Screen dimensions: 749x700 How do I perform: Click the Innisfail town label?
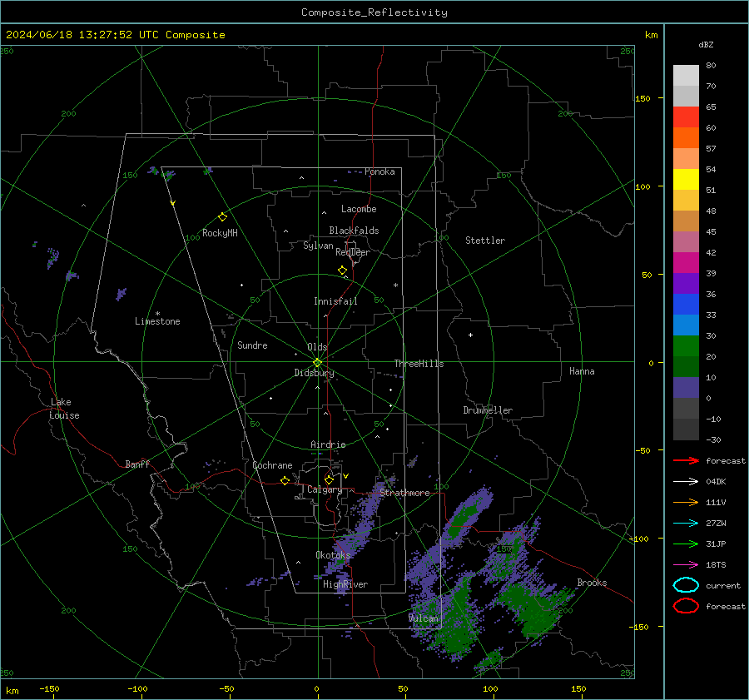[x=335, y=301]
